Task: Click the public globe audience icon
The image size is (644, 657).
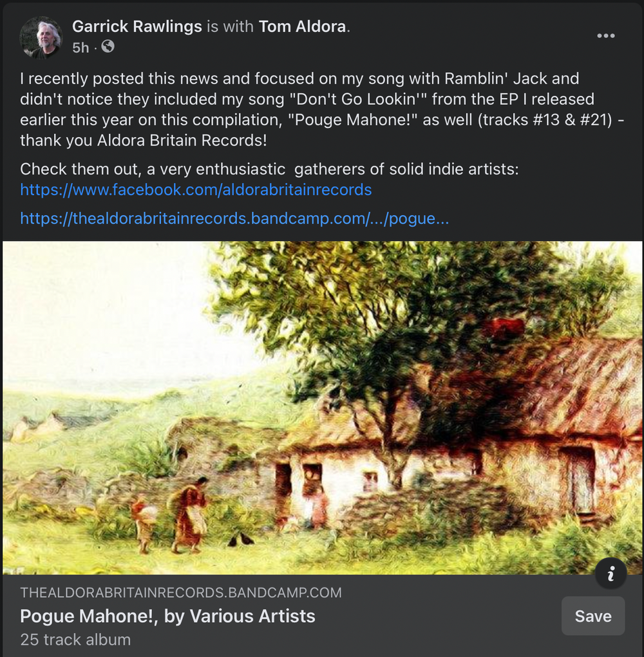Action: coord(108,46)
